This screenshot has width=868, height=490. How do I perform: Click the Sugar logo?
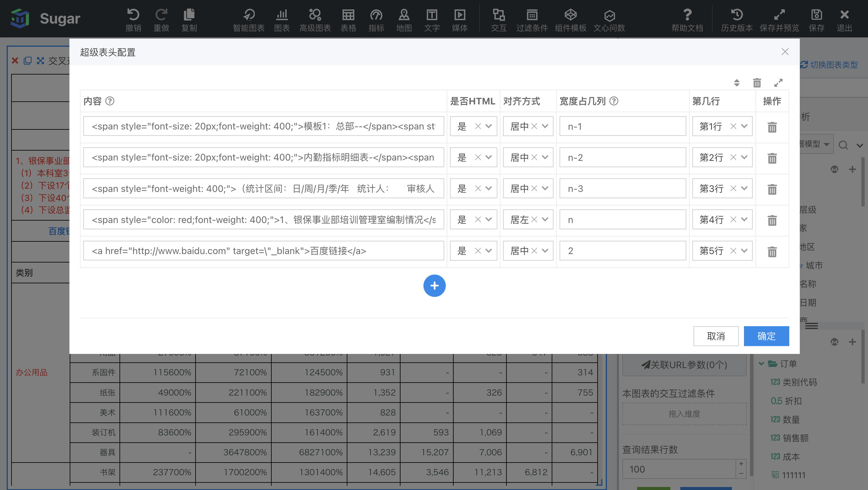tap(45, 18)
